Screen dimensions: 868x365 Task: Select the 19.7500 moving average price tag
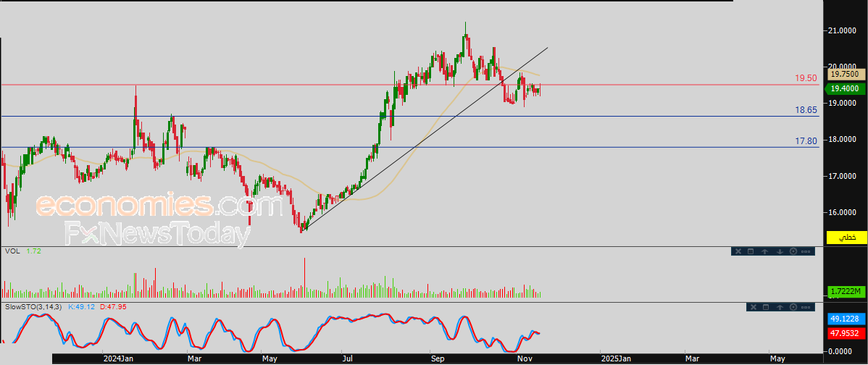[846, 74]
